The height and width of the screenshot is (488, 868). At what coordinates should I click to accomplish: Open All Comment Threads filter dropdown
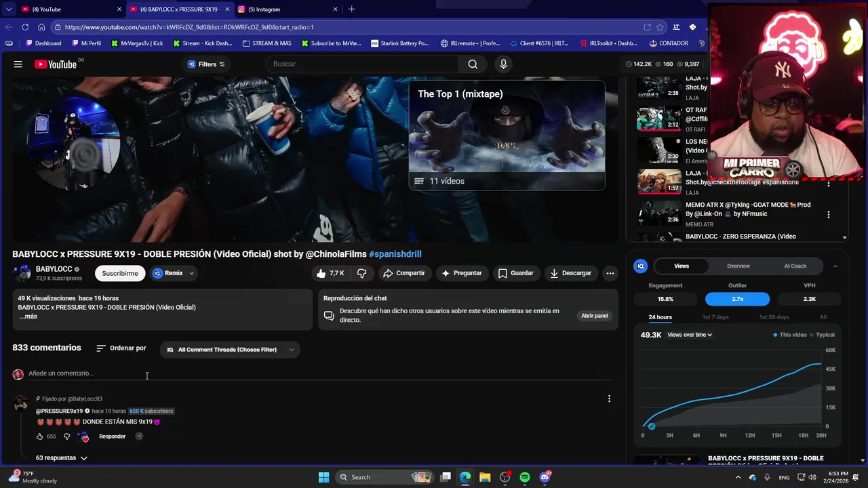[x=231, y=350]
